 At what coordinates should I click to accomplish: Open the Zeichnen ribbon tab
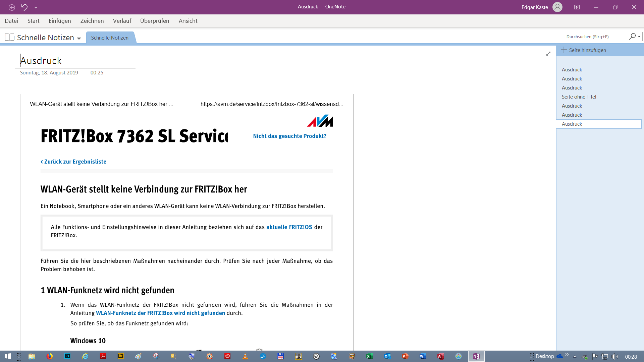click(92, 21)
